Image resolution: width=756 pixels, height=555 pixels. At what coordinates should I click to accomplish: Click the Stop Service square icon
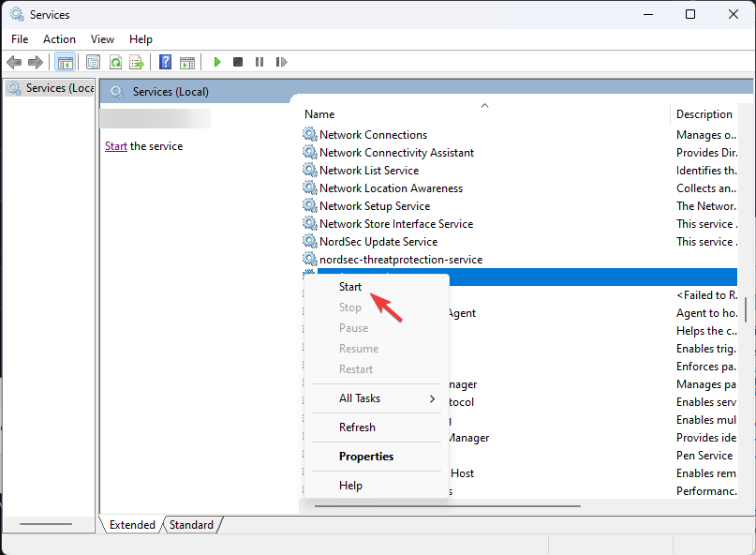[238, 62]
